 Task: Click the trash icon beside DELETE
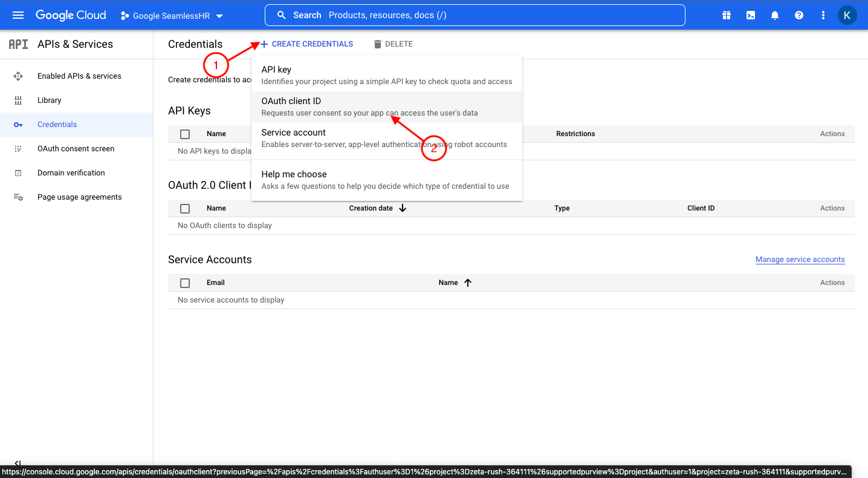point(378,44)
